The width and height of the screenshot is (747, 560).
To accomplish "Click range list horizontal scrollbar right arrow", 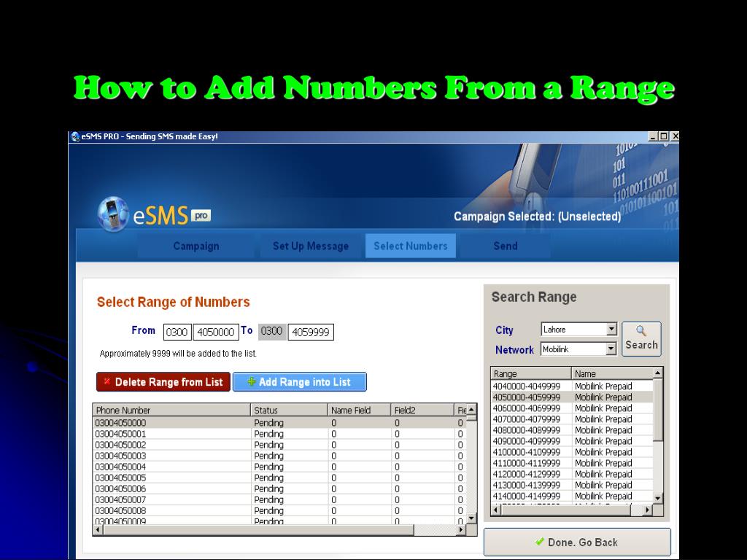I will coord(647,510).
